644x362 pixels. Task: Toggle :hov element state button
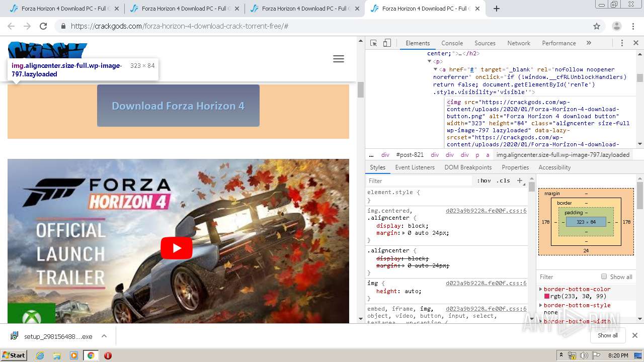(x=484, y=180)
